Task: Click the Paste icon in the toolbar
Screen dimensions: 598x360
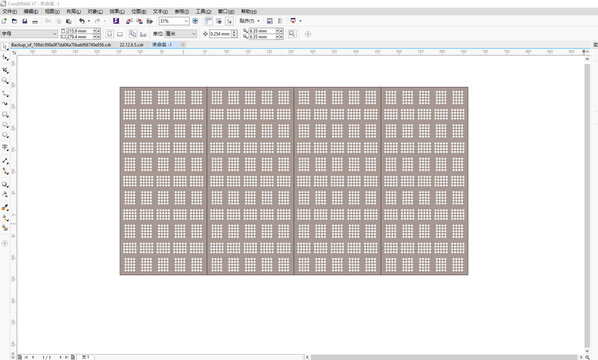Action: tap(69, 21)
